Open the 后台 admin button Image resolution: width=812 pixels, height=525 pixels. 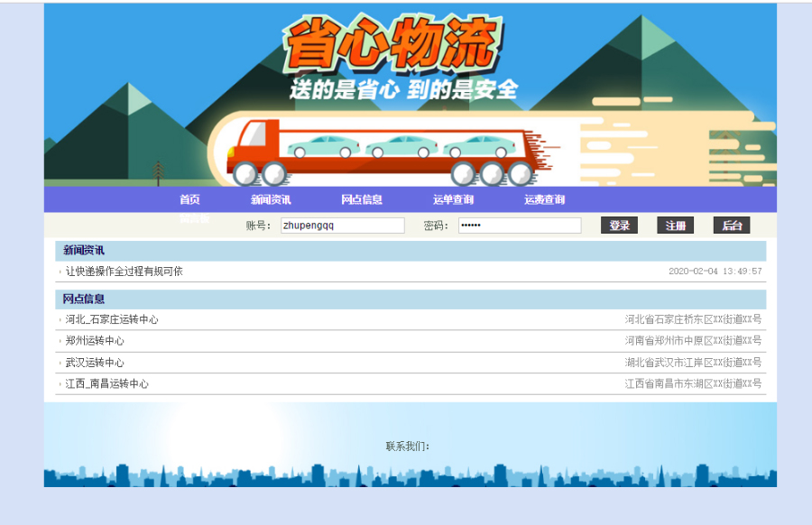point(732,226)
